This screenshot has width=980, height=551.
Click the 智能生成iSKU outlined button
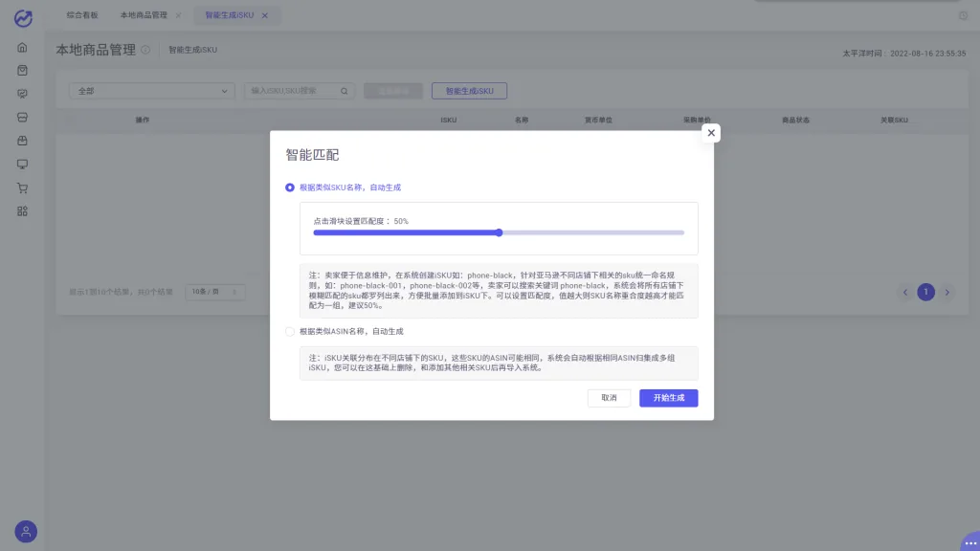tap(469, 91)
